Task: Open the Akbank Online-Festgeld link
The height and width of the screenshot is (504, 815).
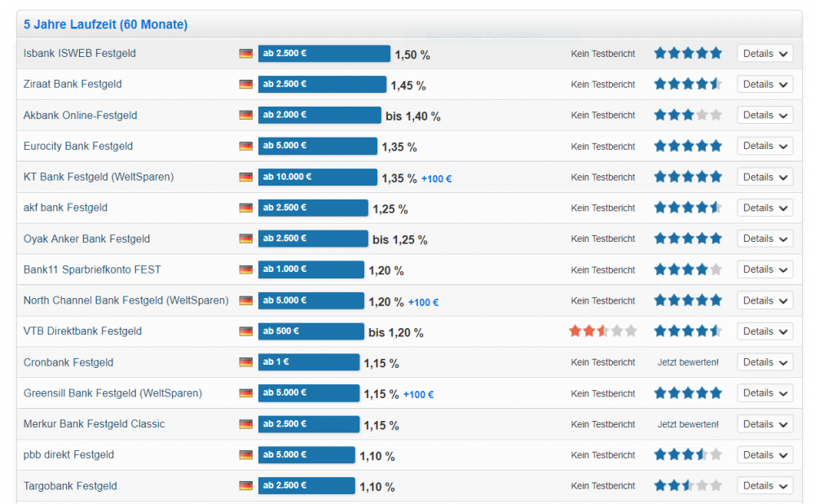Action: point(80,115)
